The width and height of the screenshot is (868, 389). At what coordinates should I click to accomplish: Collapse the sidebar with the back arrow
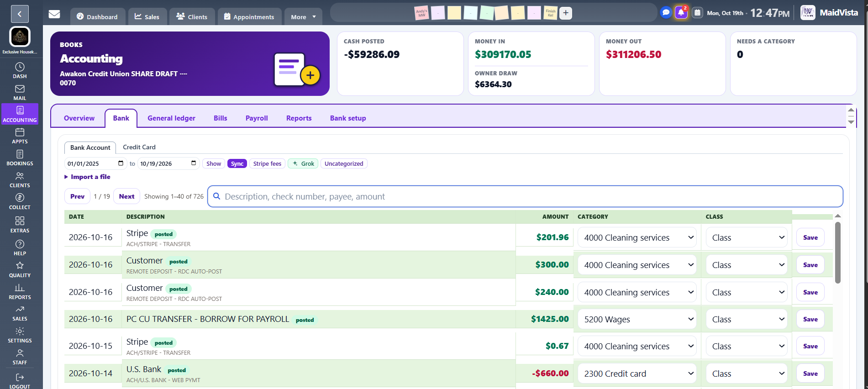(x=20, y=14)
